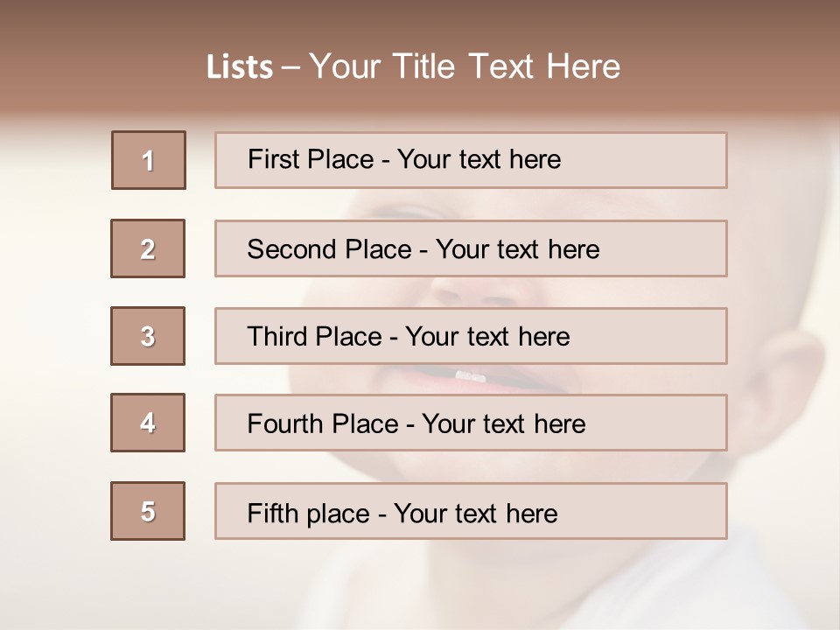Click the bold word Lists in title
The height and width of the screenshot is (630, 840).
tap(240, 66)
